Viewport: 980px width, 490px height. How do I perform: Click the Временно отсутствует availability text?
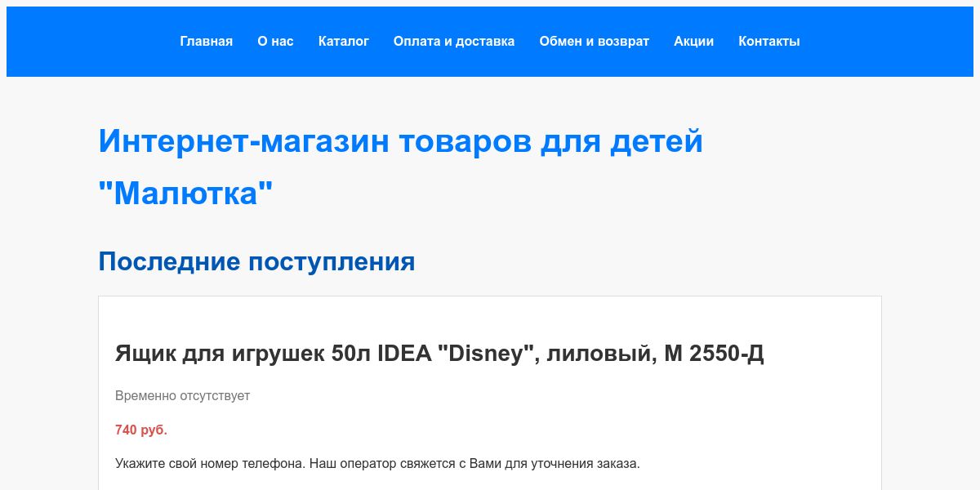(182, 396)
